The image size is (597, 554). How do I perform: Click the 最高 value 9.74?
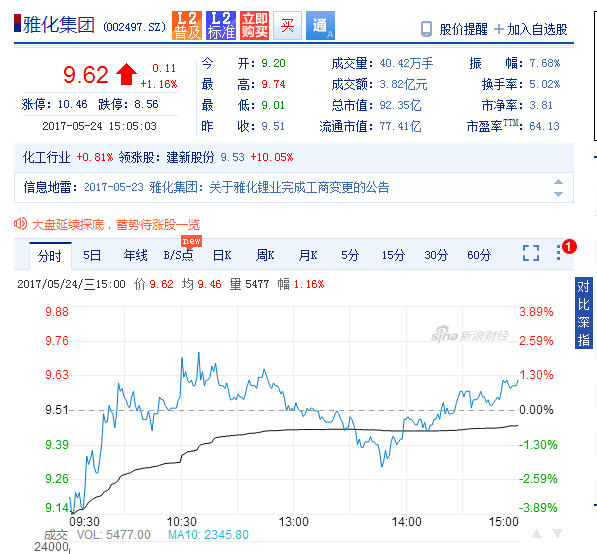273,84
